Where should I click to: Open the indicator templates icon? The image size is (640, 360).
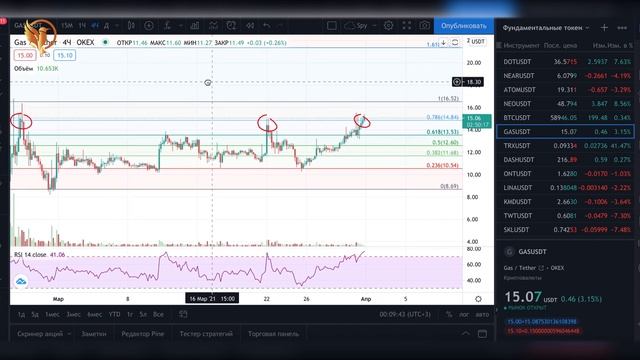[x=213, y=26]
